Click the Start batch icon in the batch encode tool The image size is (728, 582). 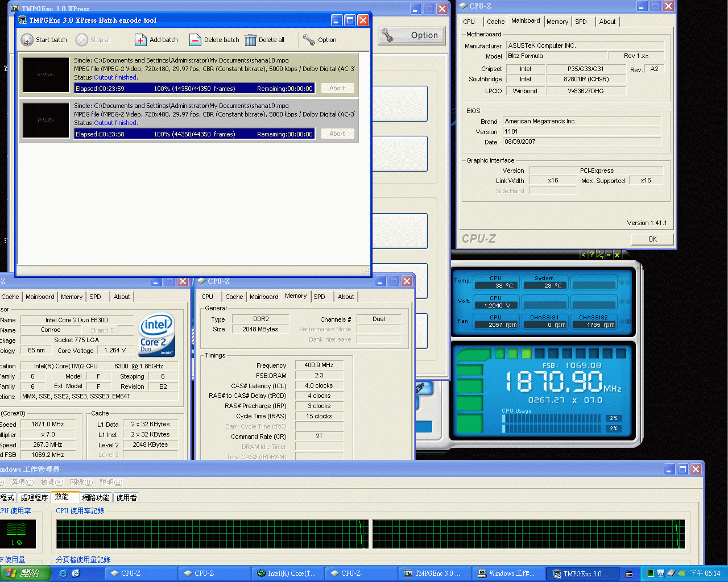point(27,40)
